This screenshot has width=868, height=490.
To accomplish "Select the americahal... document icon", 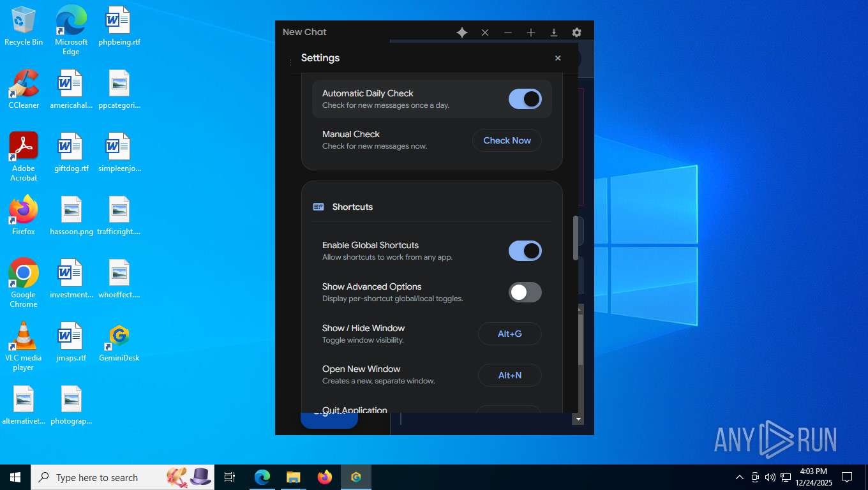I will (x=71, y=90).
